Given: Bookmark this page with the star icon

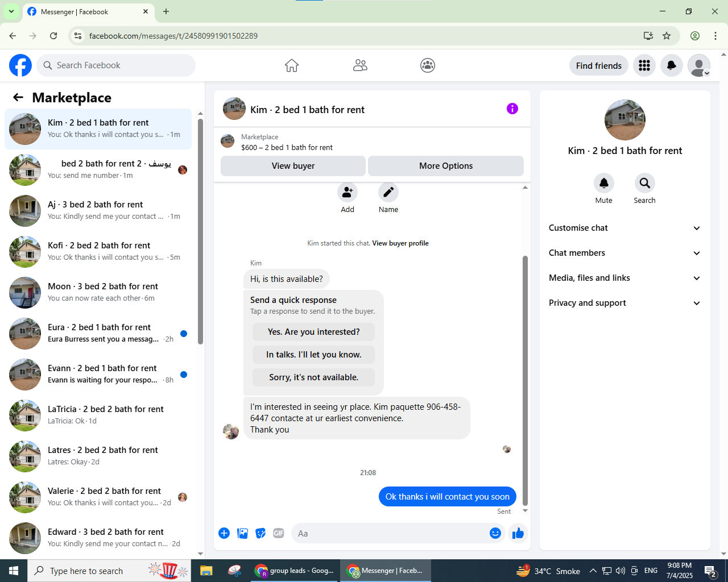Looking at the screenshot, I should [667, 36].
